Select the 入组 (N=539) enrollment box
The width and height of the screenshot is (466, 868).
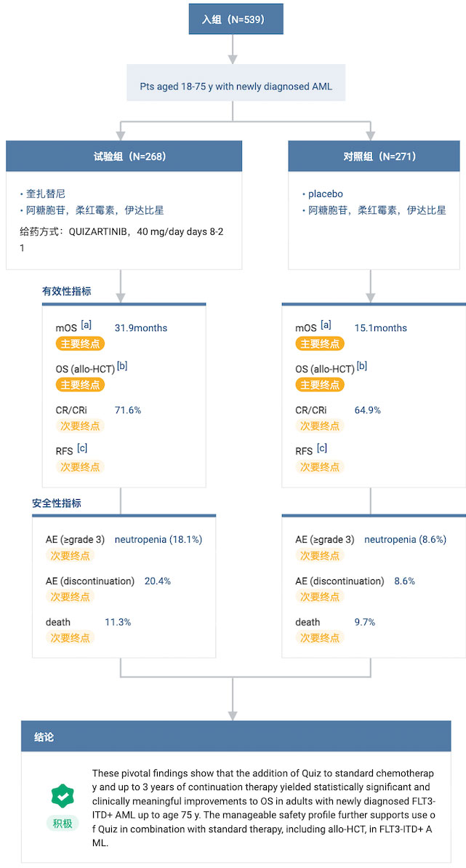(x=233, y=19)
